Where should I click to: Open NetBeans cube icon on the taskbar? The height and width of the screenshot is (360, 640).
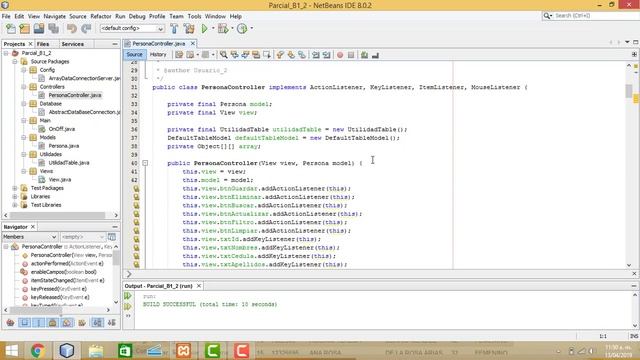click(67, 351)
